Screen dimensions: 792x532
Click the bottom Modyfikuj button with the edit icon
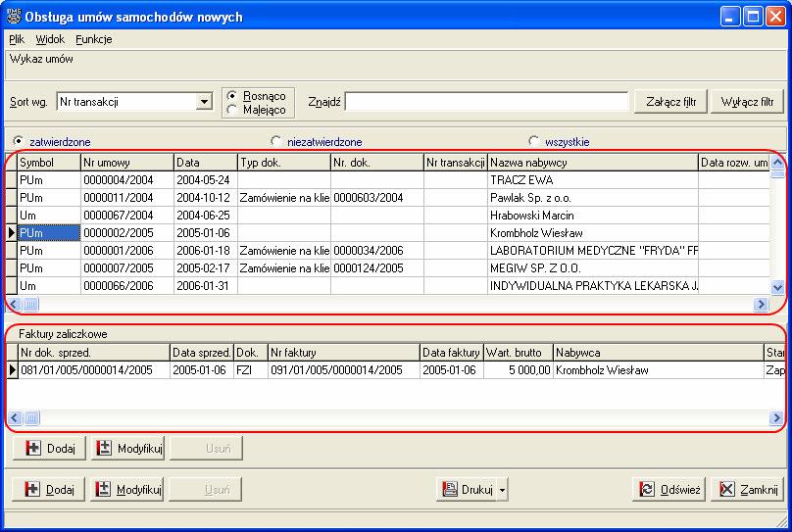point(127,489)
